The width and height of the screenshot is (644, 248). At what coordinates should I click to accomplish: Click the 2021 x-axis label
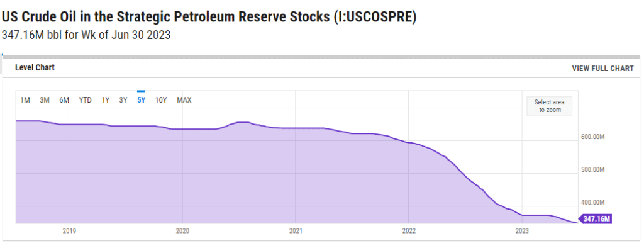coord(296,231)
